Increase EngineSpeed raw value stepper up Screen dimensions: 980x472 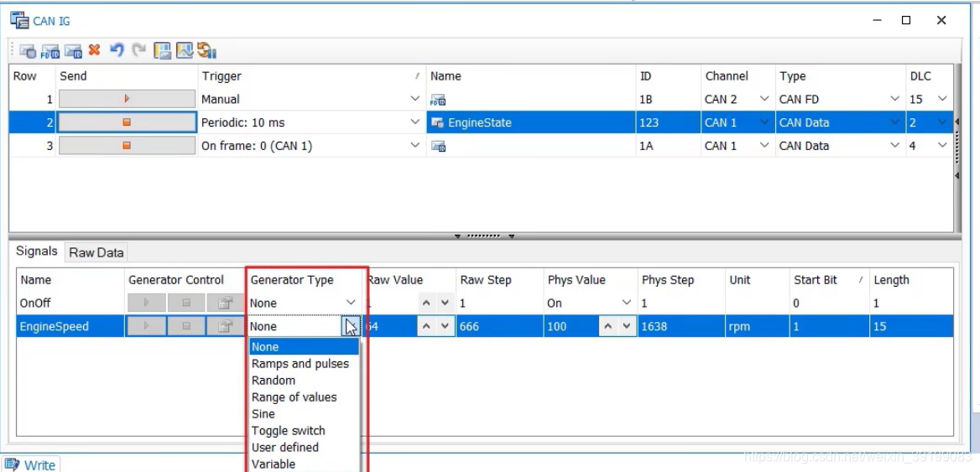pos(426,326)
